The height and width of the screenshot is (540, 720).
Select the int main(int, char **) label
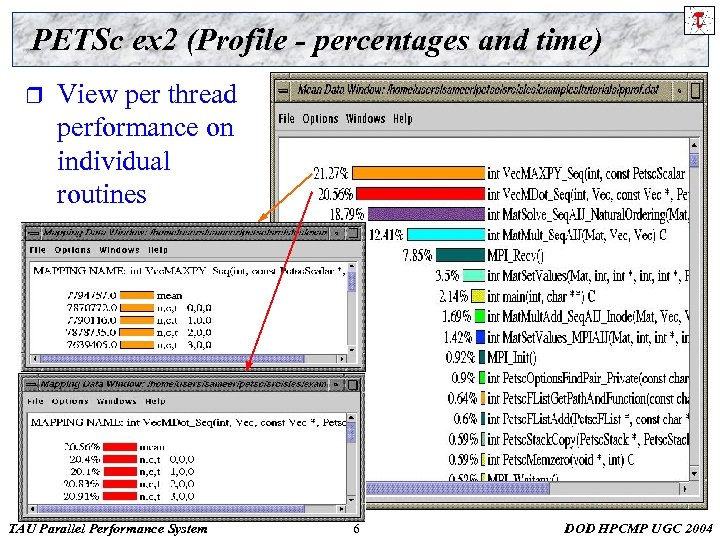pyautogui.click(x=541, y=296)
